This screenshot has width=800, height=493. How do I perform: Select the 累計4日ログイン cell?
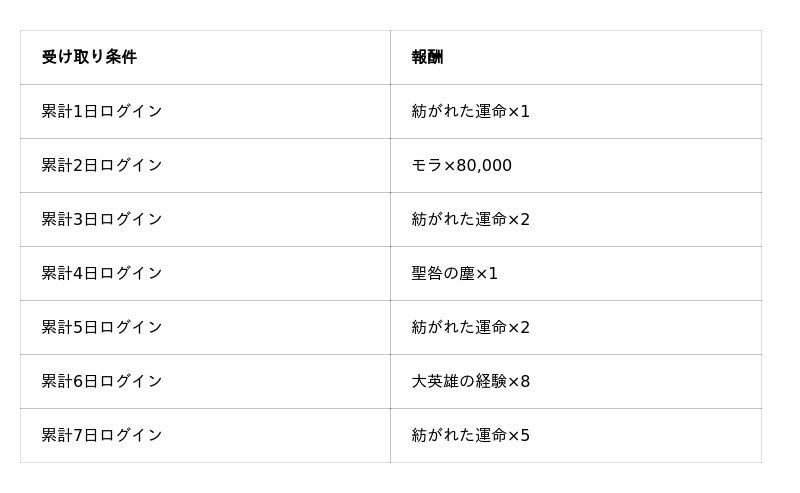[x=102, y=273]
